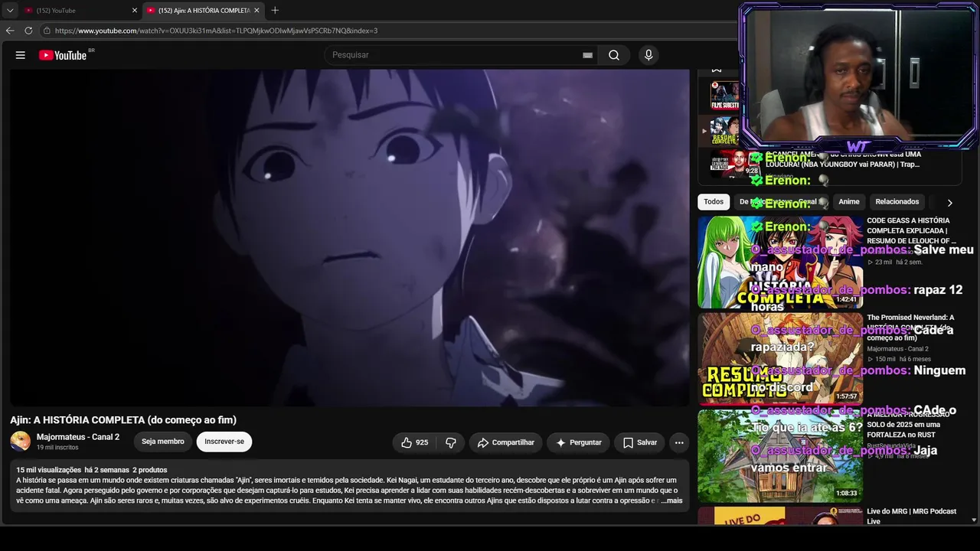The image size is (980, 551).
Task: Select the "(152) Ajin" browser tab
Action: (204, 11)
